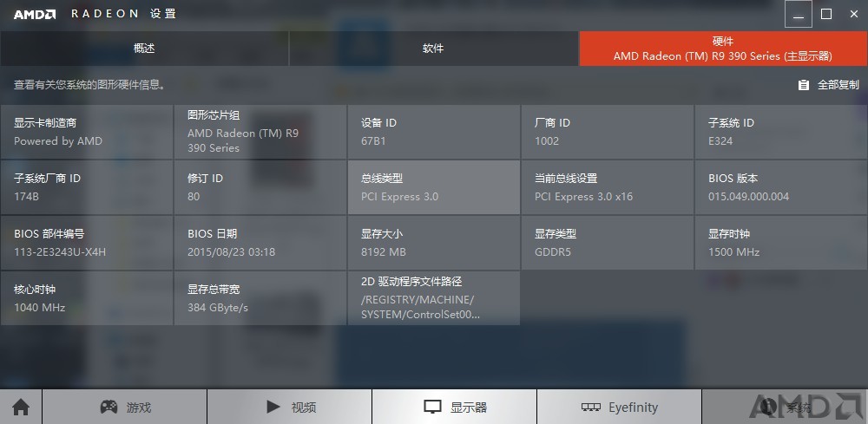The image size is (868, 424).
Task: Select the 子系统 ID E324 tile
Action: pyautogui.click(x=781, y=132)
